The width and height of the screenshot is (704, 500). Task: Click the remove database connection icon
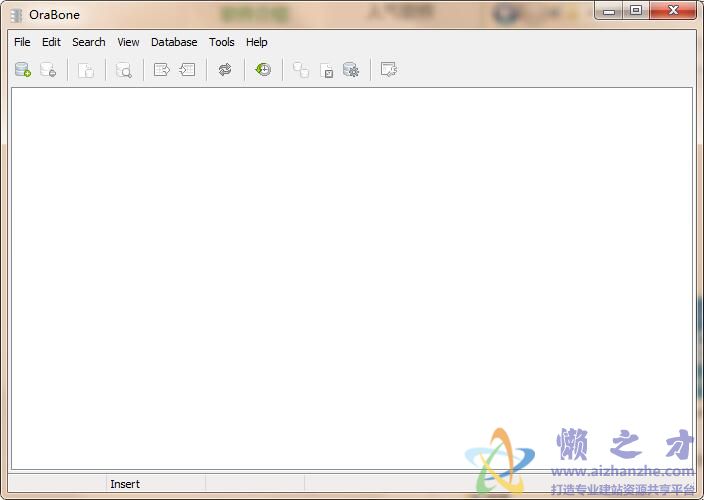point(48,70)
